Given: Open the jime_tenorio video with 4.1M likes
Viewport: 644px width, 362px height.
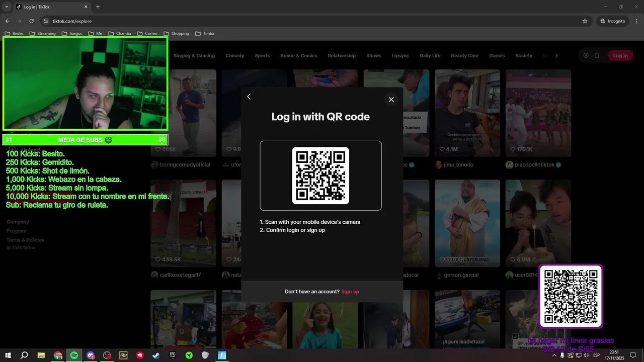Looking at the screenshot, I should 467,113.
